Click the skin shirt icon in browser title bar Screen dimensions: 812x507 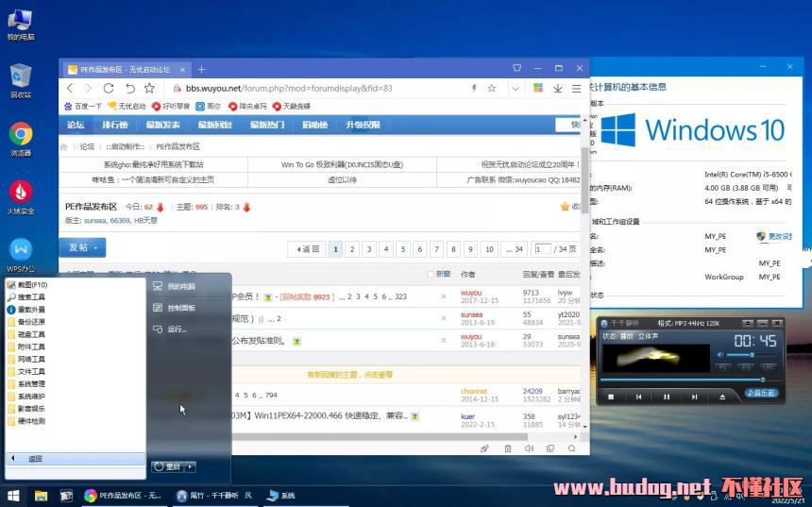(x=516, y=68)
